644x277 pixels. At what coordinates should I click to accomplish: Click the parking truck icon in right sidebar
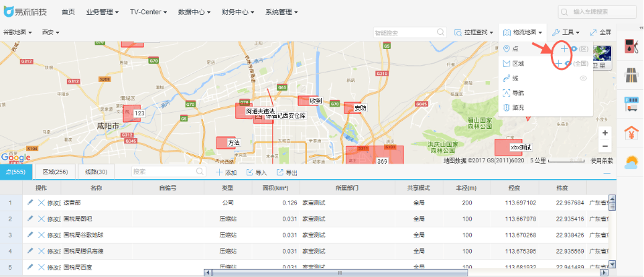(631, 104)
